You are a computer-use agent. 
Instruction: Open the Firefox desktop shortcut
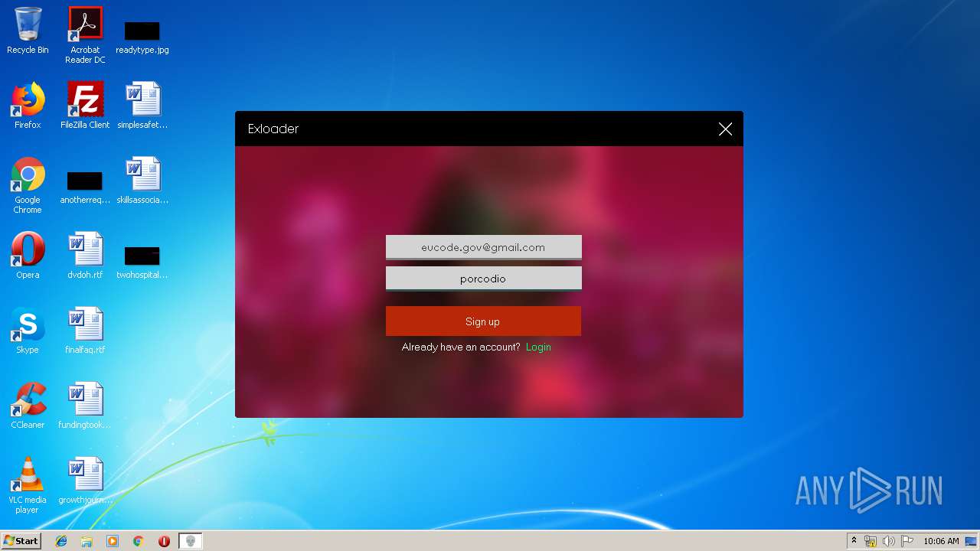[28, 106]
